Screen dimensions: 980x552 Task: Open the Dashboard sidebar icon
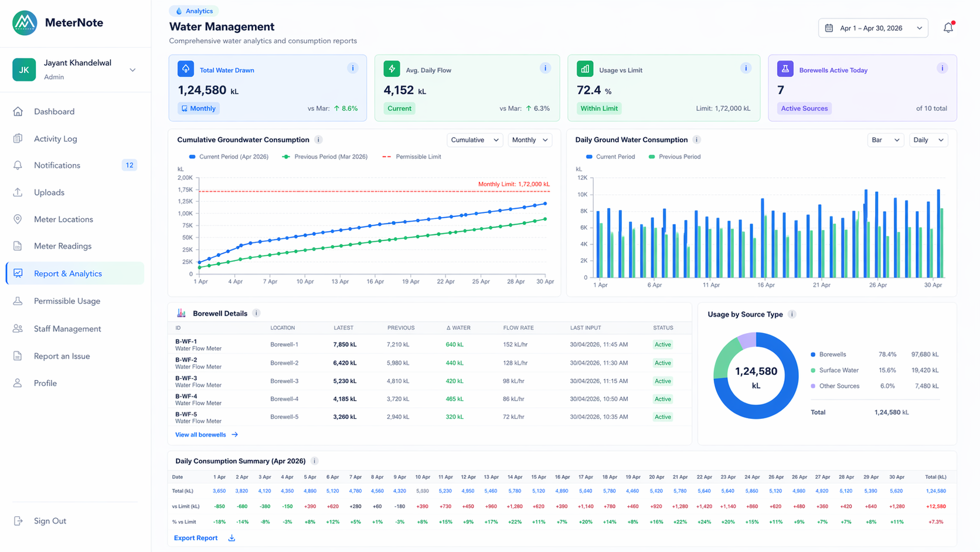coord(19,111)
